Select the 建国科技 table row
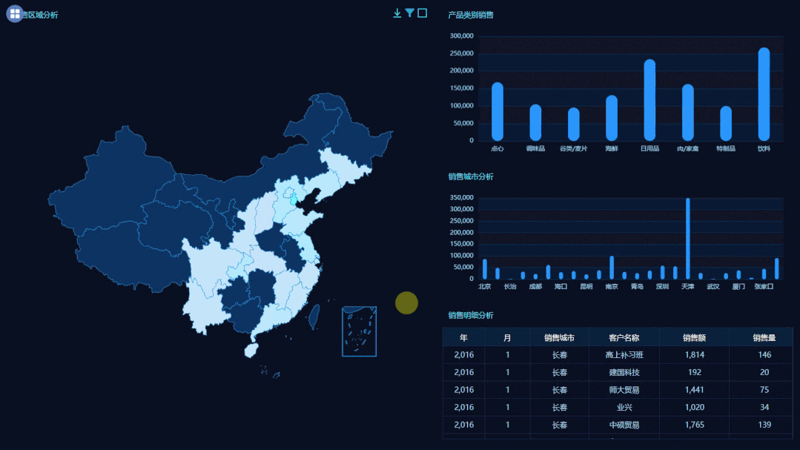This screenshot has height=450, width=800. (617, 372)
